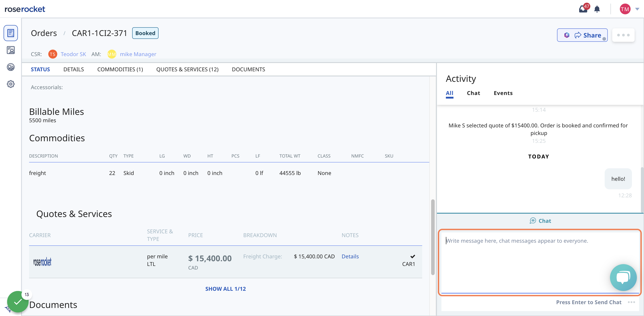The height and width of the screenshot is (316, 644).
Task: Click the main content vertical scrollbar
Action: (x=433, y=237)
